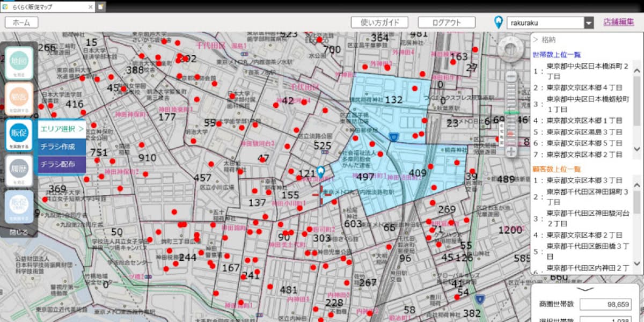
Task: Click the ホーム button
Action: 21,23
